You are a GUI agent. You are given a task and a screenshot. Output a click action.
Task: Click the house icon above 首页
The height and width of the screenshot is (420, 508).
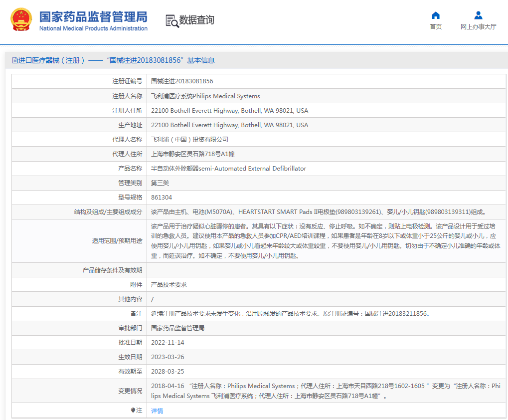[x=436, y=15]
